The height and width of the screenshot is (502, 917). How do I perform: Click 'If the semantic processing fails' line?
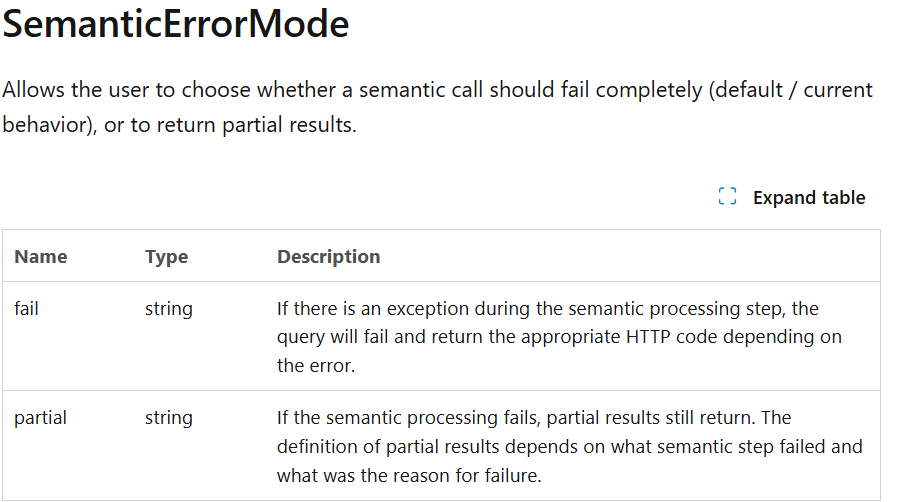click(534, 418)
